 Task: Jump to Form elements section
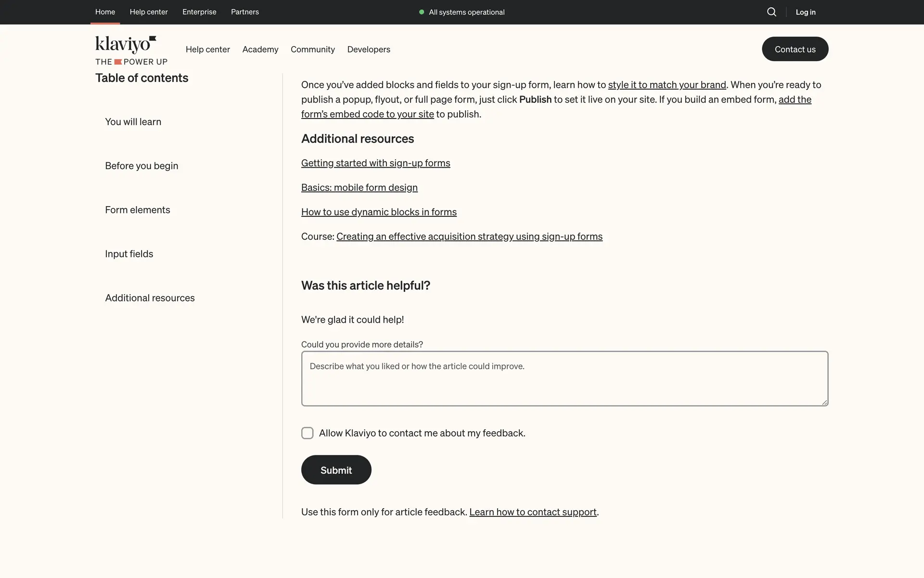pos(138,210)
